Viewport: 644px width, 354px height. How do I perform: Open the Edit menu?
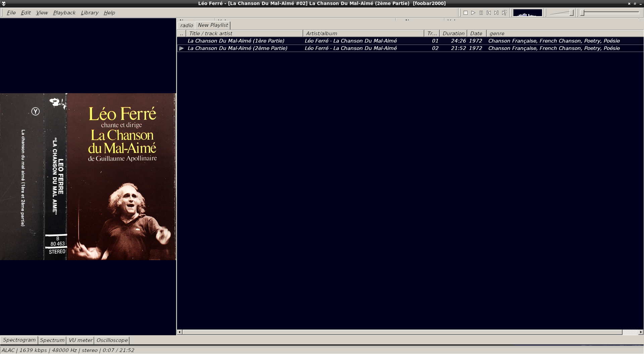[x=26, y=13]
